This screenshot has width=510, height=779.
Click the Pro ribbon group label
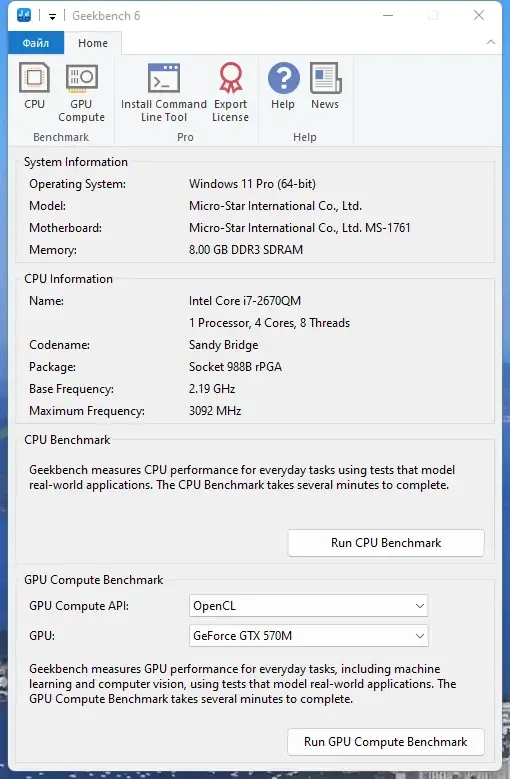[185, 137]
